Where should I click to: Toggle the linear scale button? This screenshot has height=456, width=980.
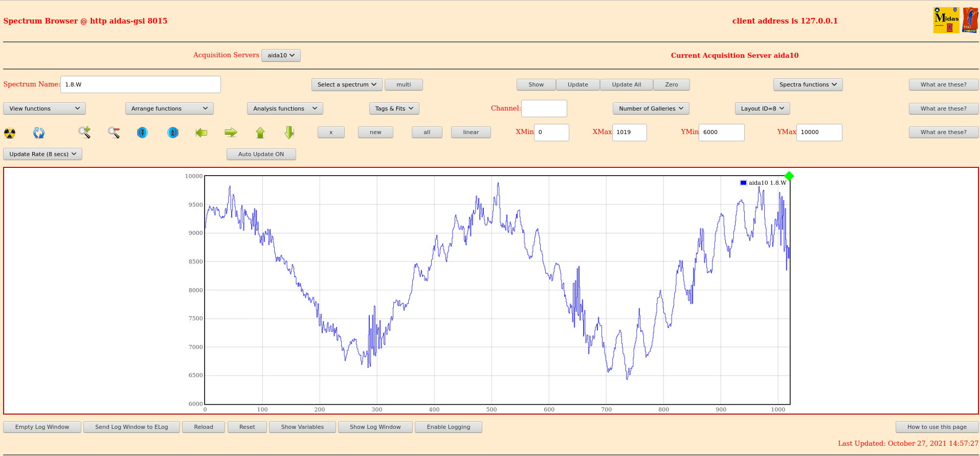click(471, 132)
